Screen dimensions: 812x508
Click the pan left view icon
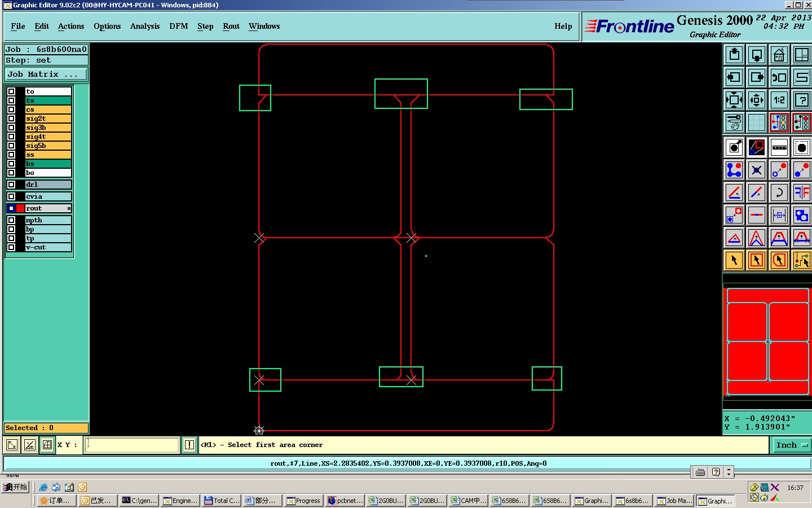pyautogui.click(x=734, y=77)
